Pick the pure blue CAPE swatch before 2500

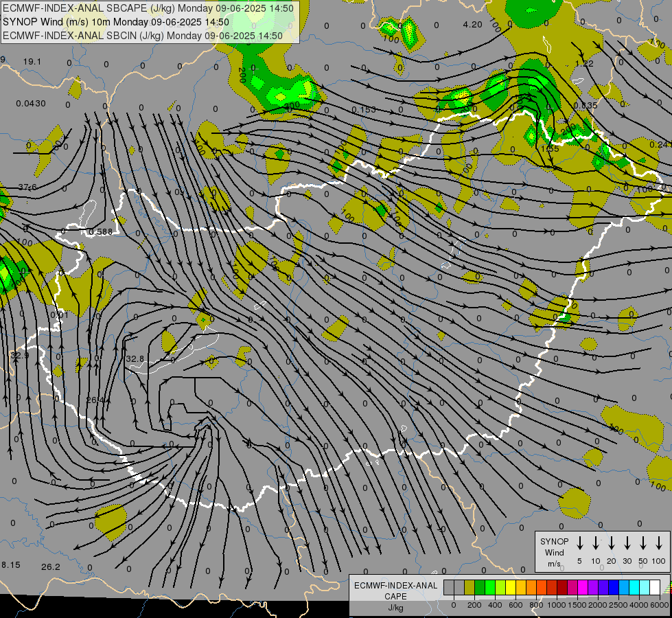pyautogui.click(x=614, y=587)
